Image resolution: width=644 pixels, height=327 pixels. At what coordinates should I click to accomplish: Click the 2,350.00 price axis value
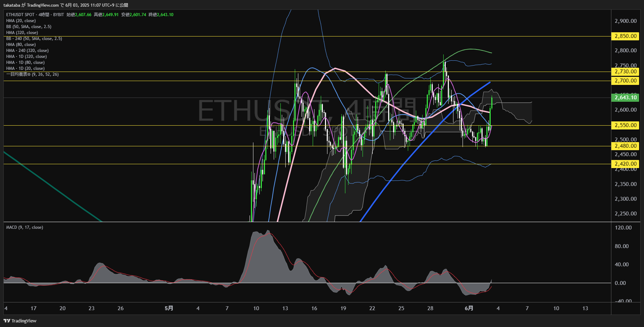click(625, 184)
